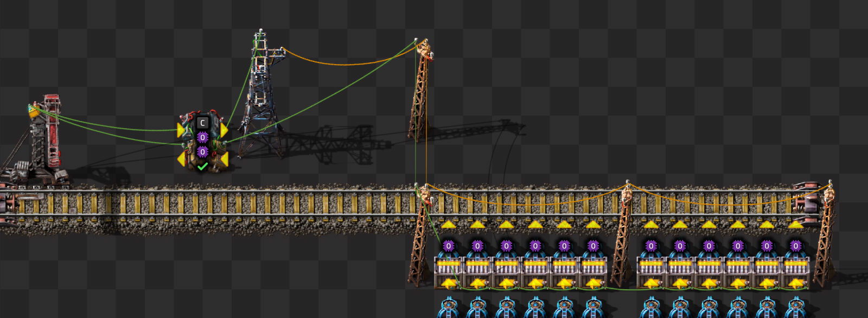
Task: Click the upper-left yellow arrow of the combinator
Action: pyautogui.click(x=181, y=130)
